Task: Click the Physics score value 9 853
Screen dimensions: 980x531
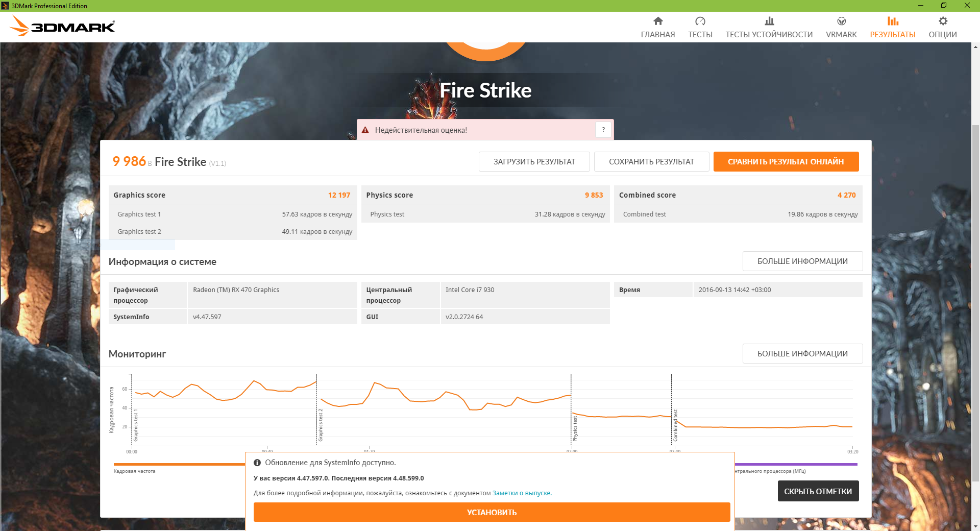Action: [594, 195]
